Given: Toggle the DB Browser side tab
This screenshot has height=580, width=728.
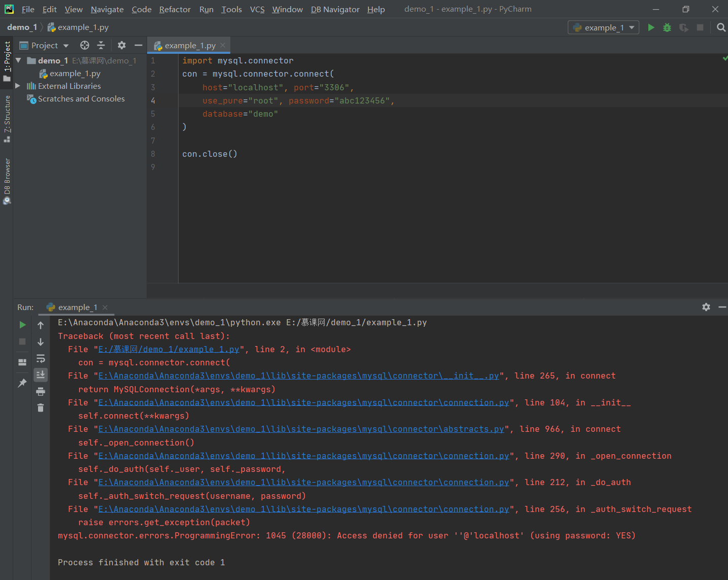Looking at the screenshot, I should pyautogui.click(x=7, y=181).
